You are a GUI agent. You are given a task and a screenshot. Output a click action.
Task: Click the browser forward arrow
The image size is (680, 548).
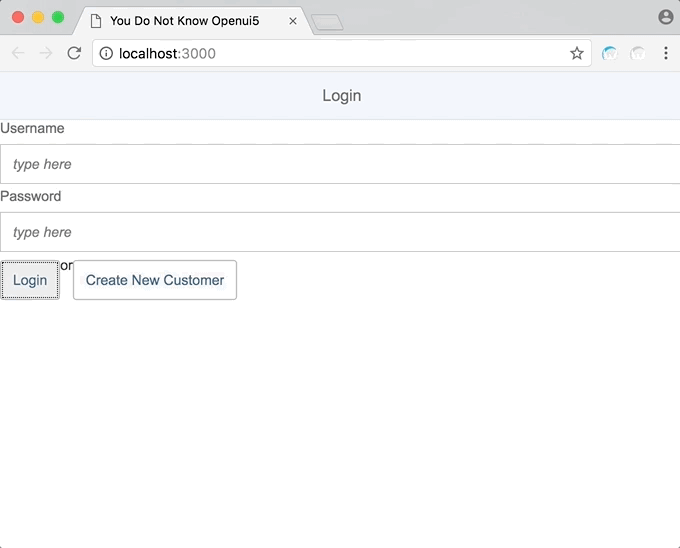46,53
